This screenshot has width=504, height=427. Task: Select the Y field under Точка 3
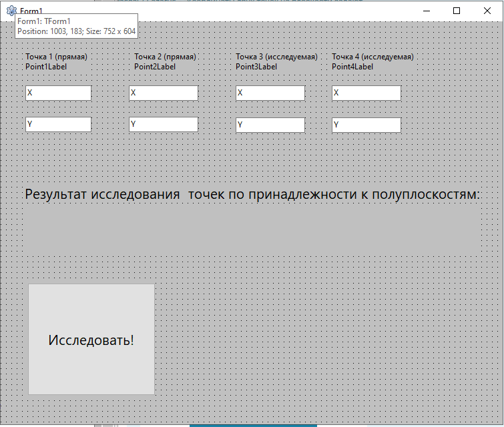(270, 125)
